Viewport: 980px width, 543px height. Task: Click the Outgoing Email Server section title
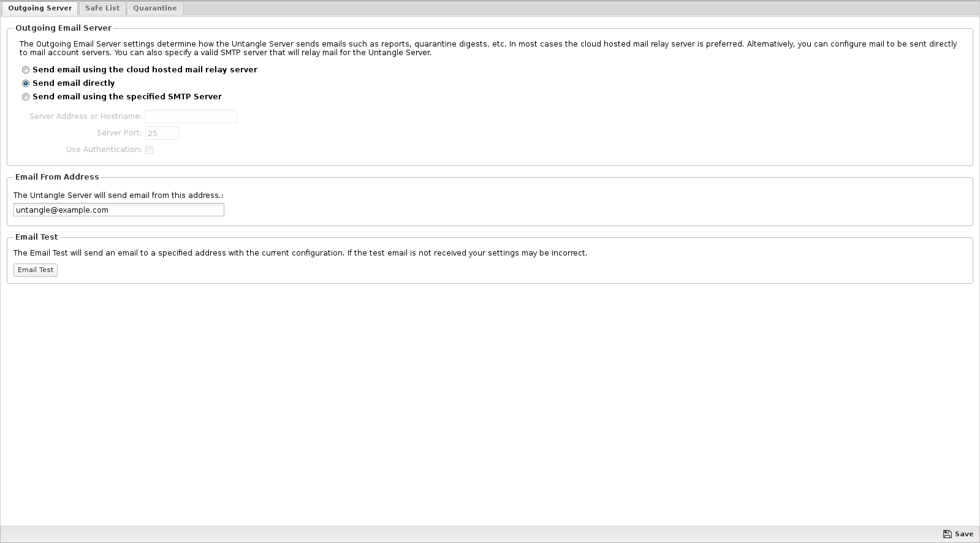(x=63, y=28)
